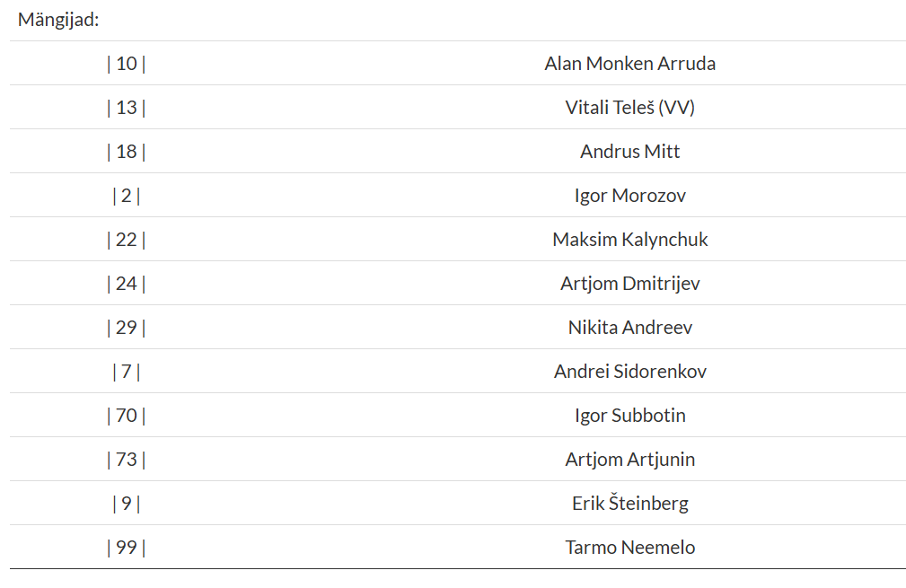Click shirt number 22
Image resolution: width=906 pixels, height=588 pixels.
tap(127, 240)
